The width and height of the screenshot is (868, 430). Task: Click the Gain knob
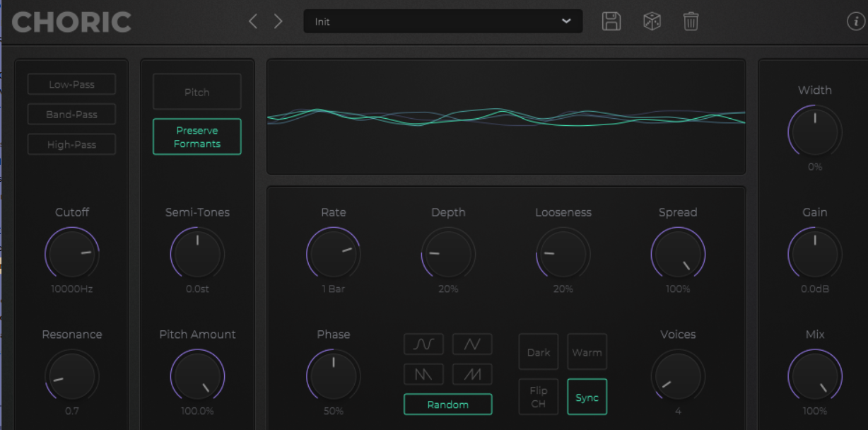tap(815, 253)
